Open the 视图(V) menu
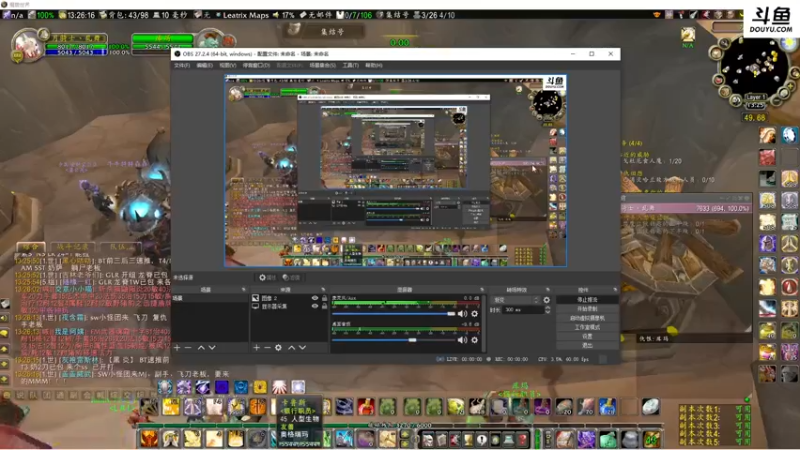 click(x=228, y=65)
